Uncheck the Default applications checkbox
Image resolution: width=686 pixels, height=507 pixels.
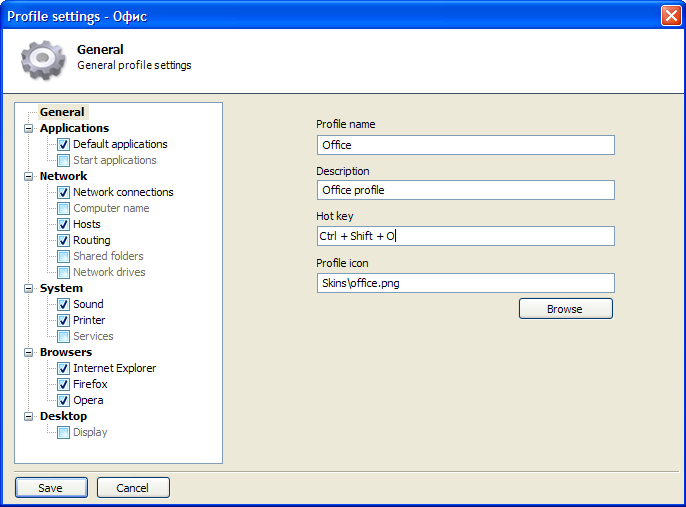(63, 144)
